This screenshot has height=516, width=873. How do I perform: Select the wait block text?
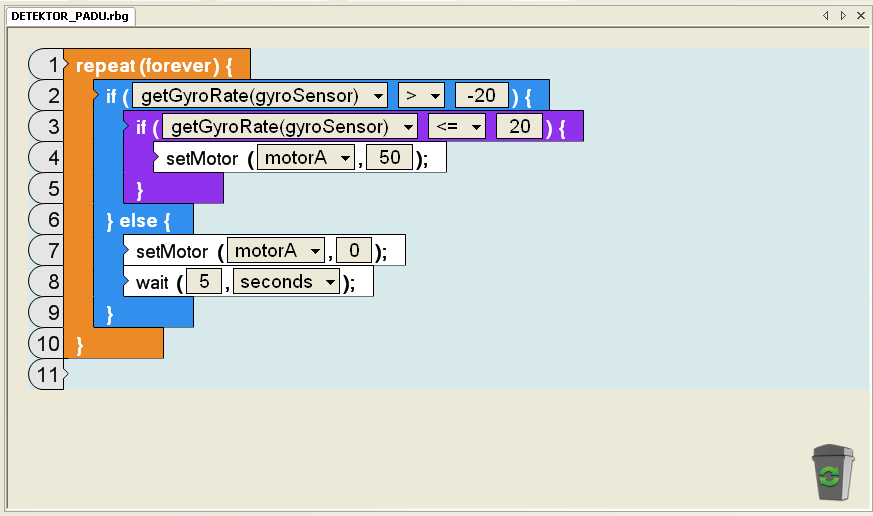coord(152,283)
